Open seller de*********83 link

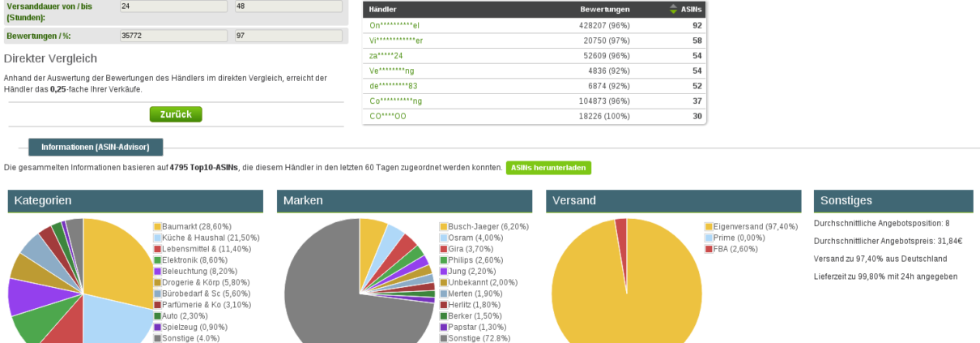(x=393, y=85)
